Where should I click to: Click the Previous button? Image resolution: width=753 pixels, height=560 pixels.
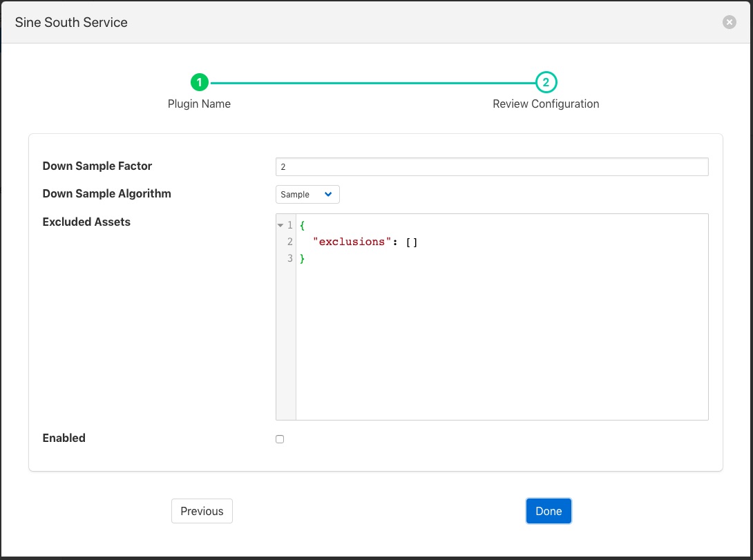coord(202,511)
